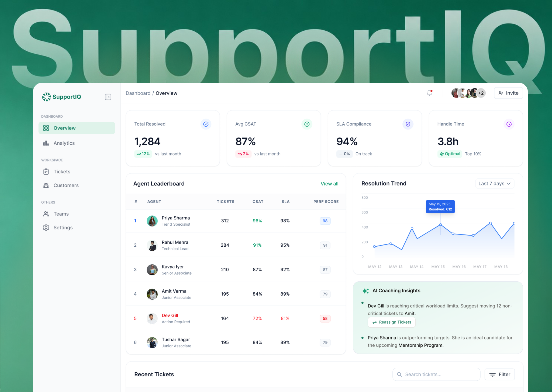Click the SupportIQ logo
This screenshot has height=392, width=552.
tap(62, 97)
